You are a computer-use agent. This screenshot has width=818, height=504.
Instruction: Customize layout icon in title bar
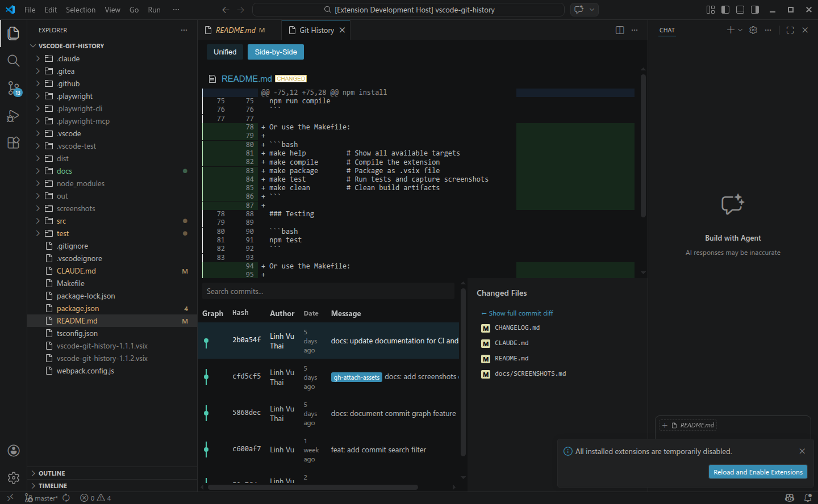point(711,10)
